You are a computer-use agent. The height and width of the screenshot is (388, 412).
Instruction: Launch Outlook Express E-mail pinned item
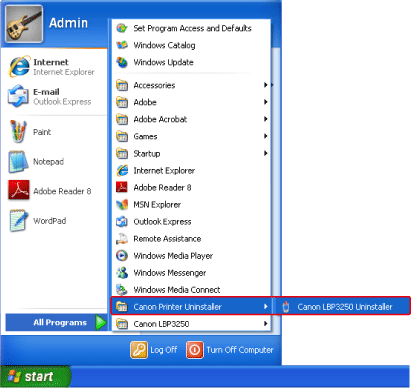54,97
